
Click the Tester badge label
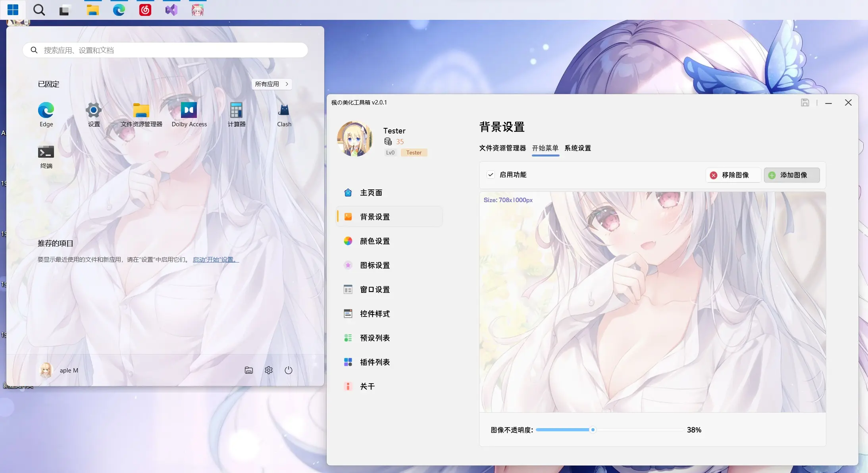pyautogui.click(x=414, y=153)
